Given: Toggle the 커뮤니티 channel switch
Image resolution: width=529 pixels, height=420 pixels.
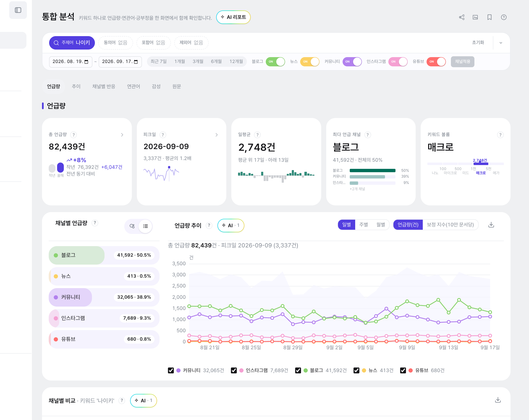Looking at the screenshot, I should (352, 62).
